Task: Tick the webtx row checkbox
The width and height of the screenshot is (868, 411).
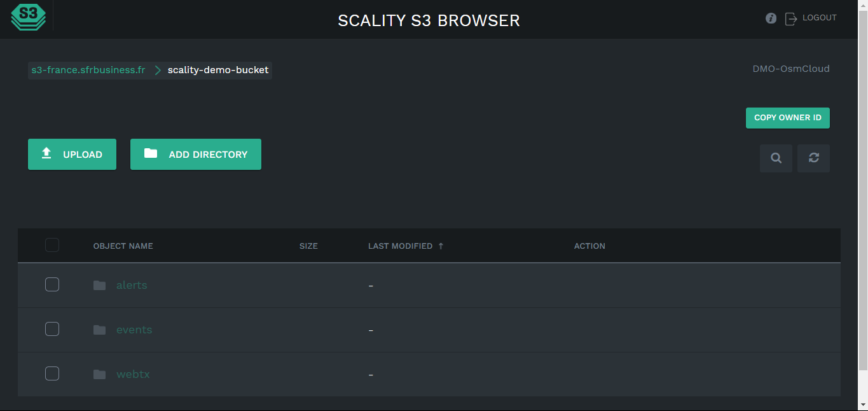Action: (52, 373)
